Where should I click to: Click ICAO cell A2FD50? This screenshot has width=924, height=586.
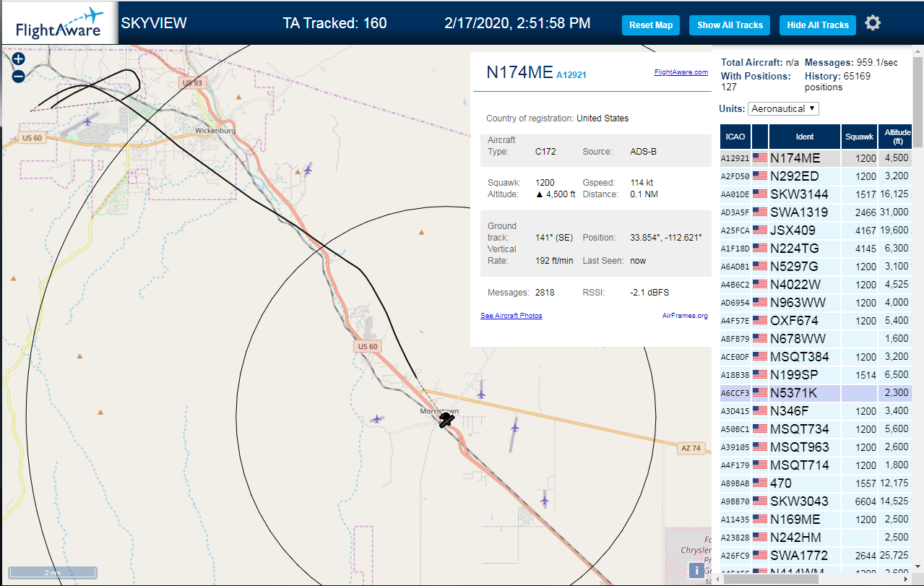pyautogui.click(x=735, y=176)
